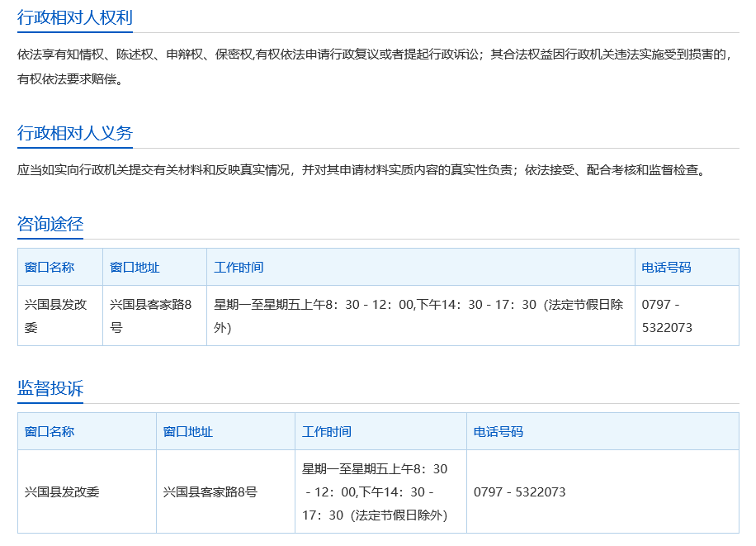Click phone number 0797-5322073 in 监督投诉 table
This screenshot has height=546, width=756.
519,492
